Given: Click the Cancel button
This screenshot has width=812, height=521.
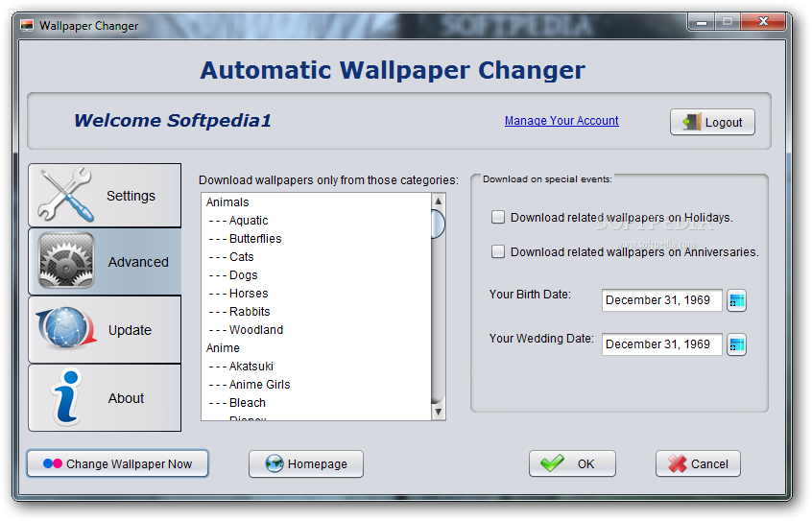Looking at the screenshot, I should [698, 463].
